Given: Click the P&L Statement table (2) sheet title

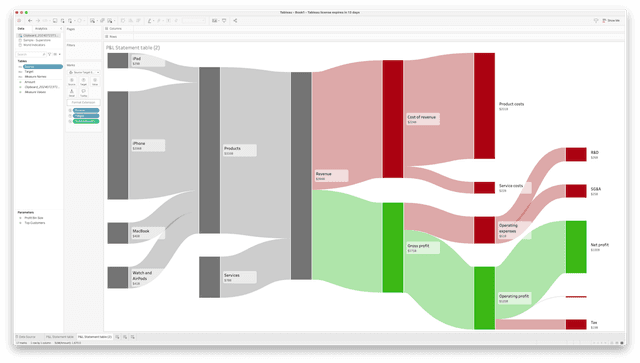Looking at the screenshot, I should coord(133,48).
